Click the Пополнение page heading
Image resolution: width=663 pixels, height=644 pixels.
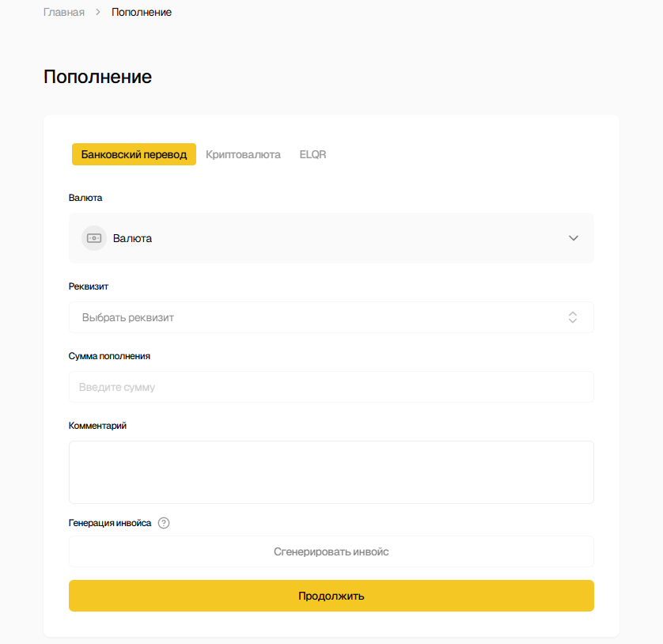coord(97,77)
